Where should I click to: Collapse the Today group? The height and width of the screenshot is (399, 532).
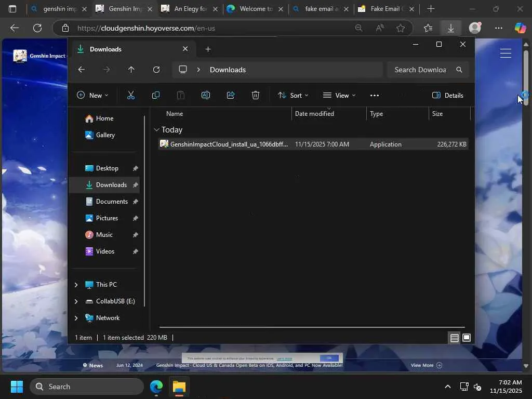point(156,129)
